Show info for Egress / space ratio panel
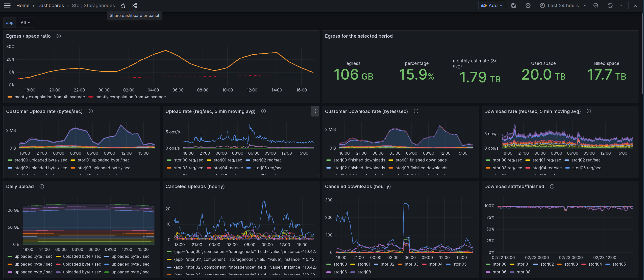The width and height of the screenshot is (644, 280). (x=59, y=36)
